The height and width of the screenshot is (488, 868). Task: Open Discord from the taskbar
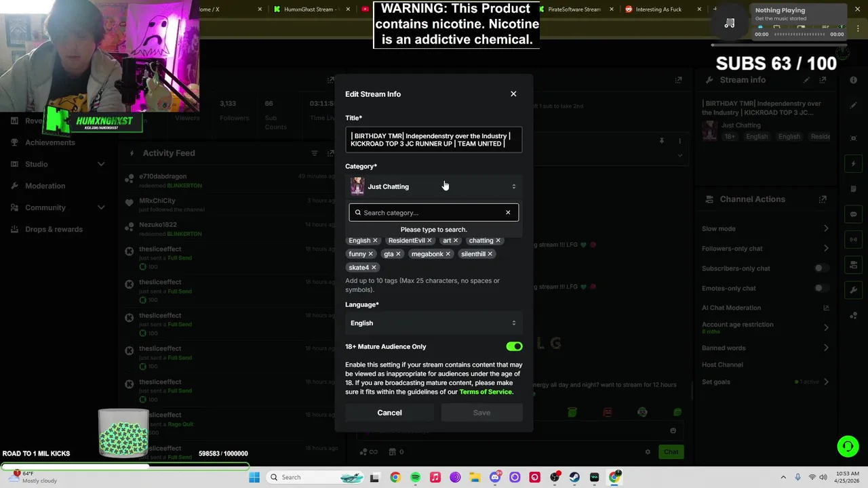tap(495, 477)
